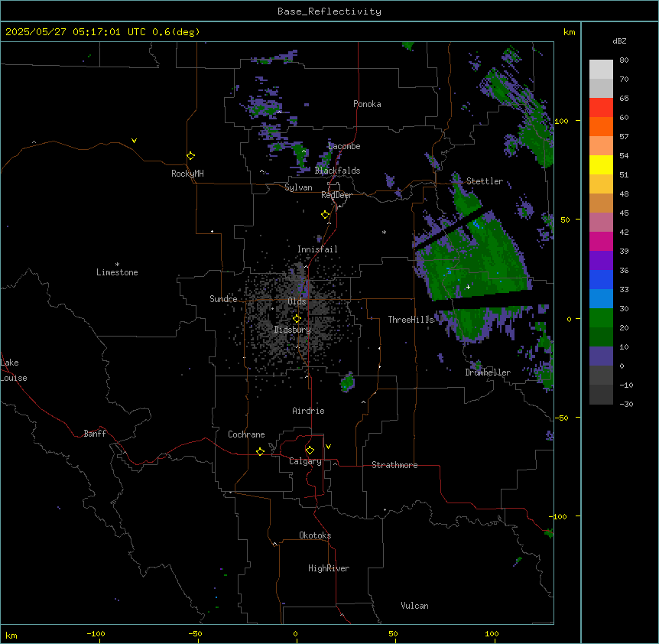The image size is (659, 644).
Task: Click the Cochrane town label
Action: 246,434
